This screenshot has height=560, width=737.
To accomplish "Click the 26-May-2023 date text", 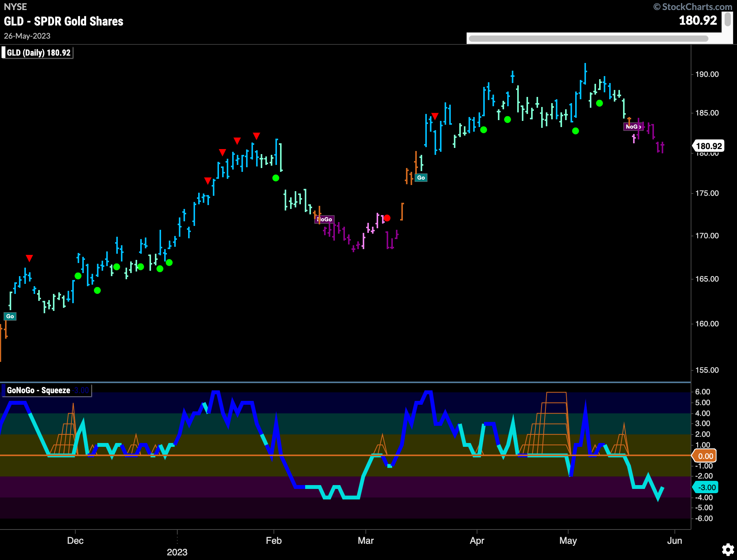I will point(27,36).
